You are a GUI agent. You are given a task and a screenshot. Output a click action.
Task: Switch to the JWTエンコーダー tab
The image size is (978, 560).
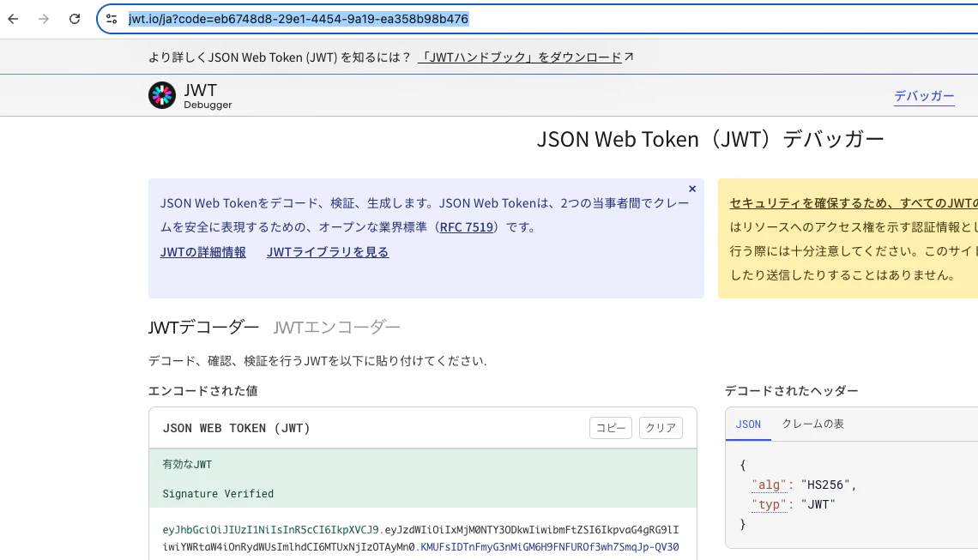337,327
